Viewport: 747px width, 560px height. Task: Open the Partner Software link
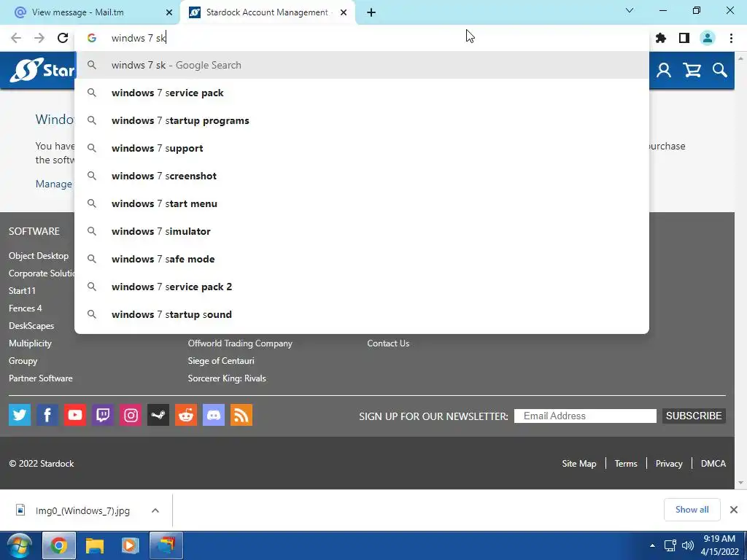pos(41,378)
